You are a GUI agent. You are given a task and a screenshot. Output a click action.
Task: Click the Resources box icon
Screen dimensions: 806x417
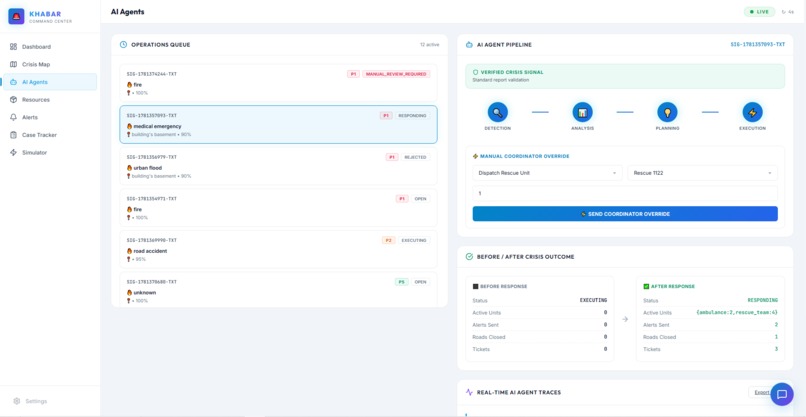click(x=13, y=100)
